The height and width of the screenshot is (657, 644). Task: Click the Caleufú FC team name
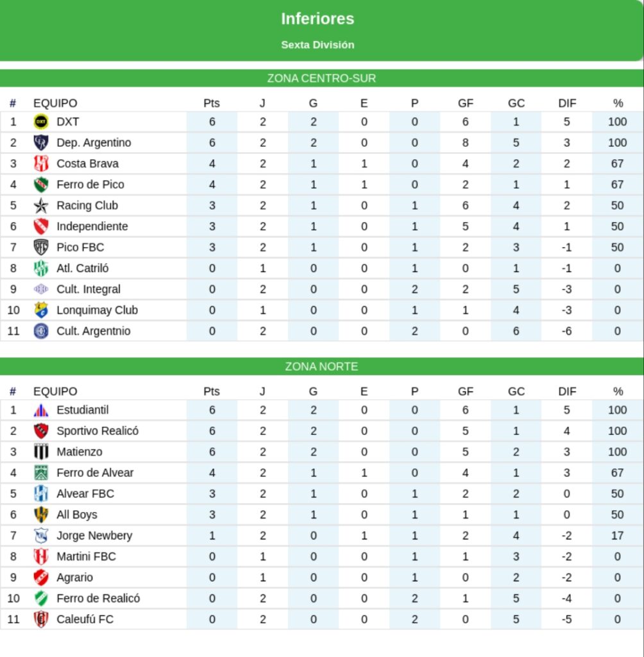coord(85,619)
